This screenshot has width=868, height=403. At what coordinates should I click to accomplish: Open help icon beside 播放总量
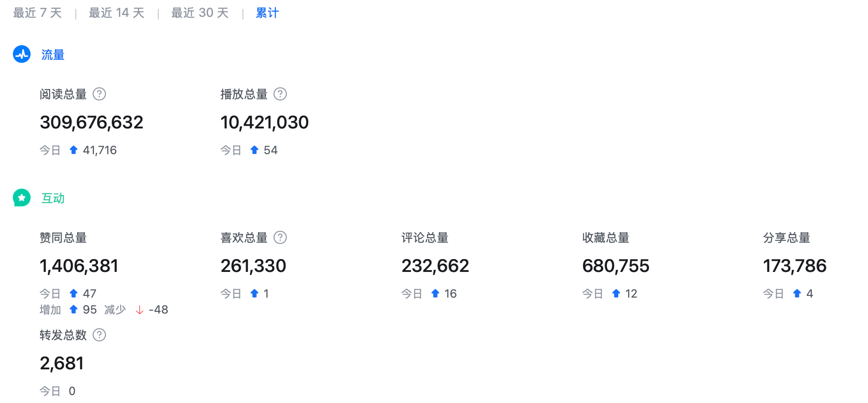280,94
